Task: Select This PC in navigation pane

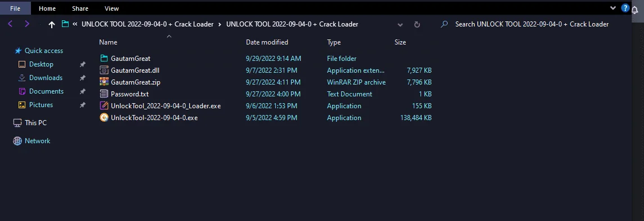Action: point(35,123)
